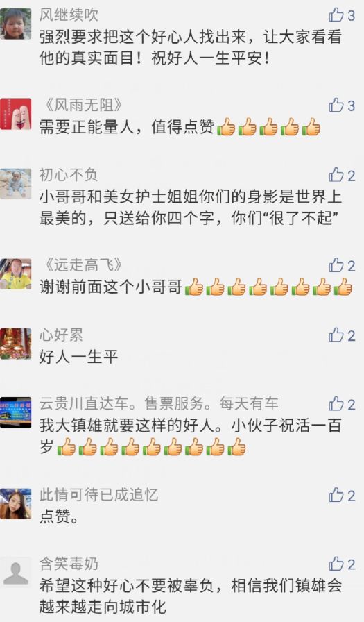Tap the comment 需要正能量人，值得点赞
The height and width of the screenshot is (622, 364).
(x=180, y=127)
